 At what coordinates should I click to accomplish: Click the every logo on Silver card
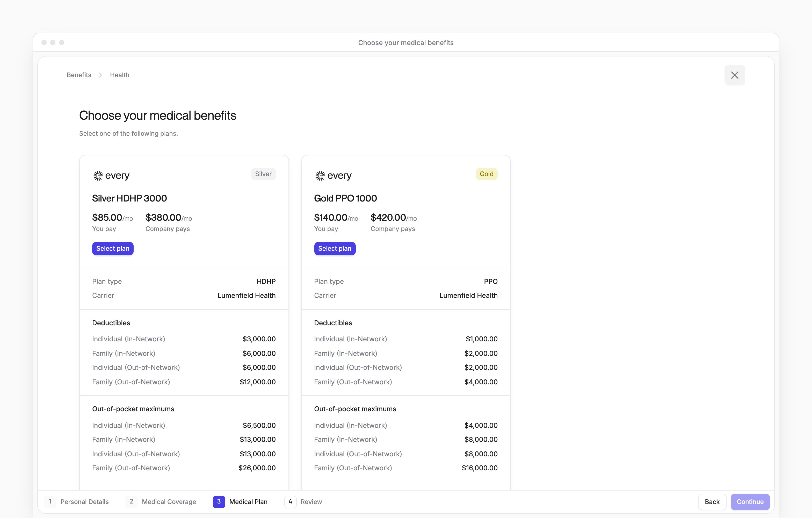[111, 175]
